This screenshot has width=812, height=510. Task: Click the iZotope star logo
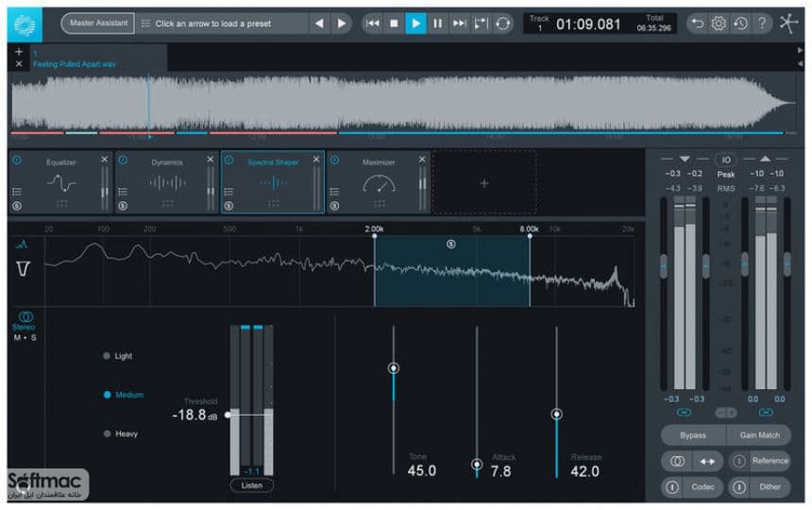[788, 24]
